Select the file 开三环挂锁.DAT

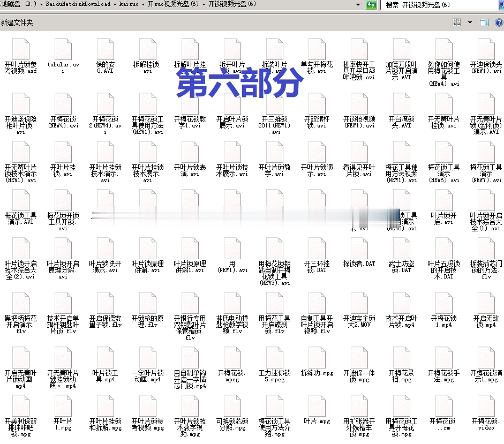coord(317,255)
